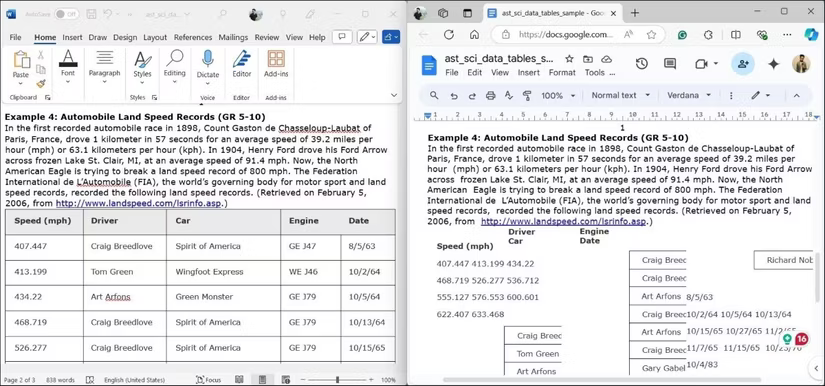This screenshot has height=386, width=825.
Task: Open the Add-ins button in Word
Action: coord(276,64)
